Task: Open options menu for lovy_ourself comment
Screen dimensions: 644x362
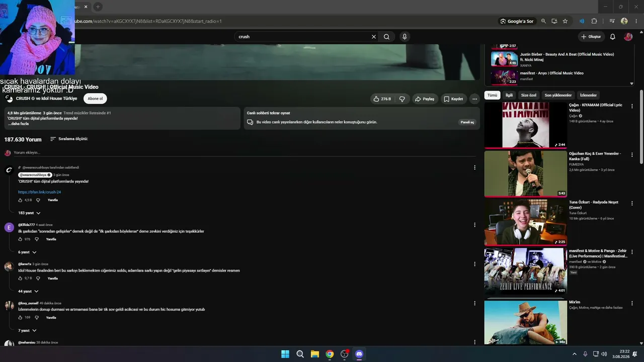Action: pos(474,303)
